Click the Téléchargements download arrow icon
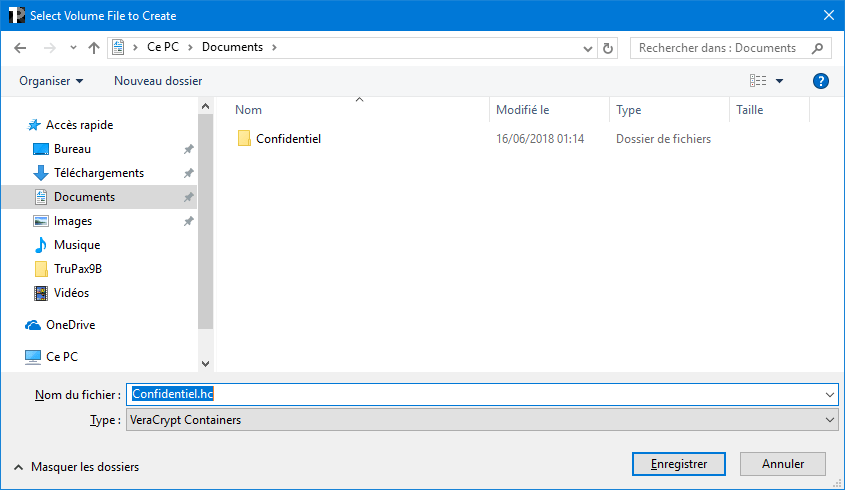845x490 pixels. tap(40, 173)
